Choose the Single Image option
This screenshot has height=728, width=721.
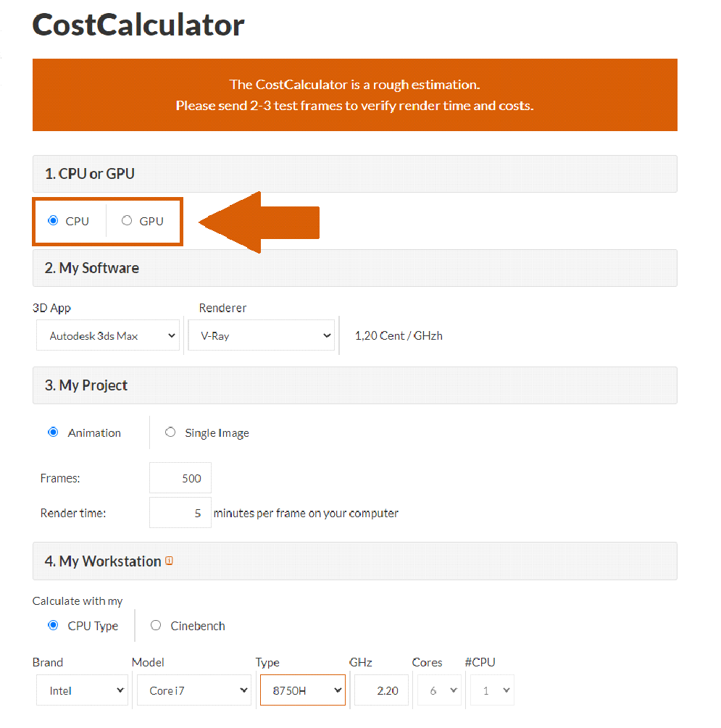[170, 432]
